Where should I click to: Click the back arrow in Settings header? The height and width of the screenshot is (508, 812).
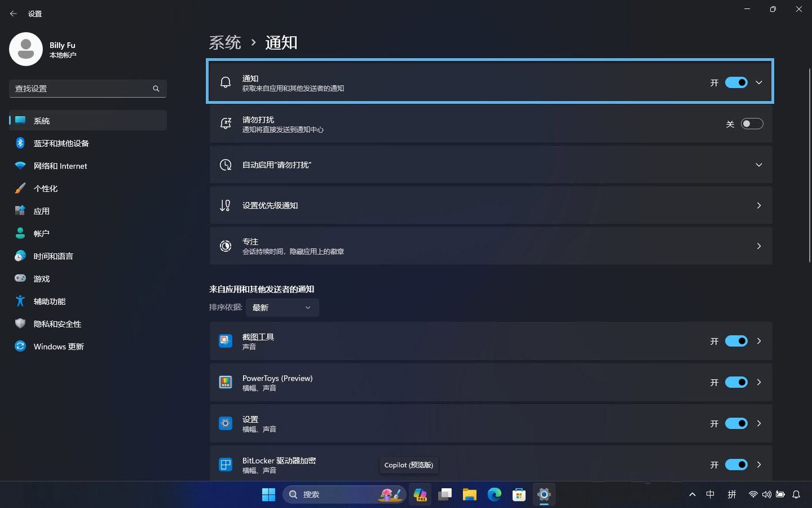click(14, 14)
